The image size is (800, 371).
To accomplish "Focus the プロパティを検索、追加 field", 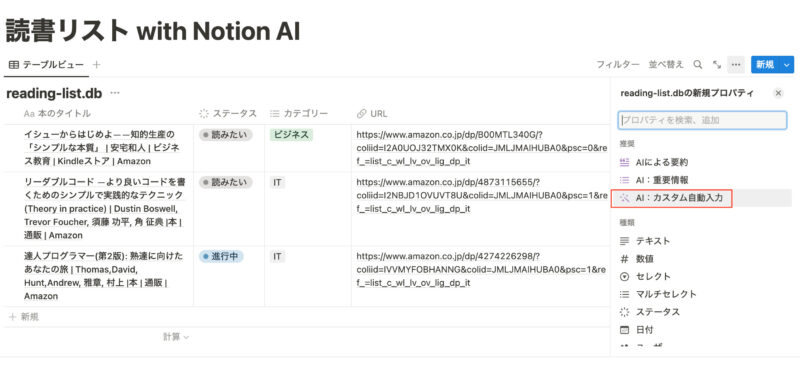I will point(702,120).
